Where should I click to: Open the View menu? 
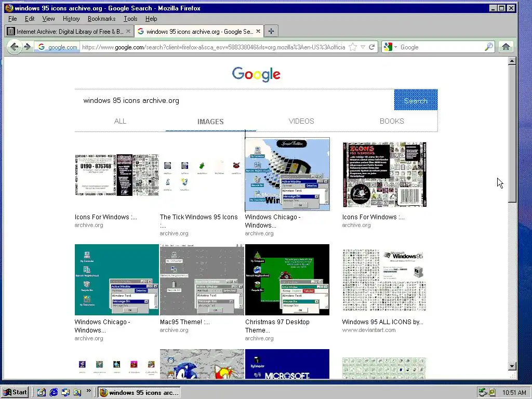coord(48,19)
